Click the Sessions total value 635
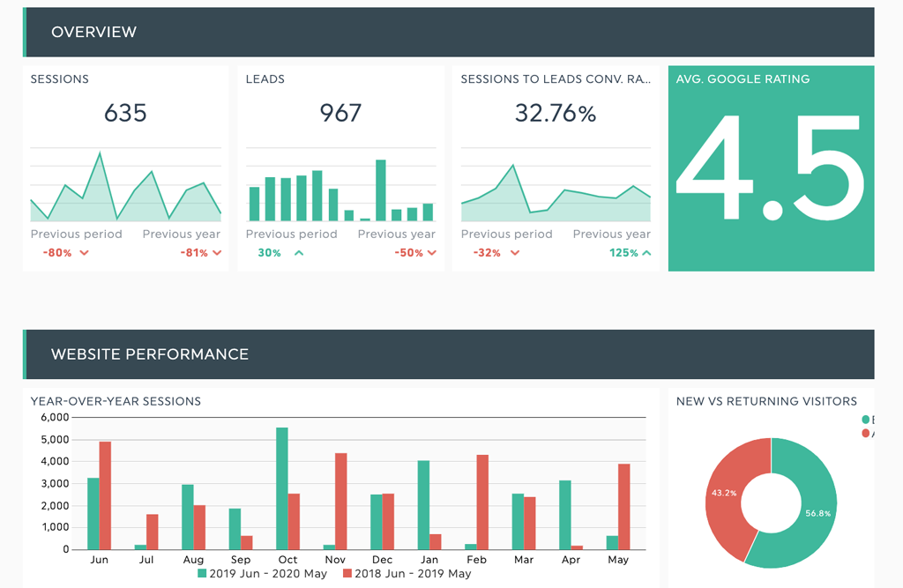Viewport: 903px width, 588px height. (125, 113)
